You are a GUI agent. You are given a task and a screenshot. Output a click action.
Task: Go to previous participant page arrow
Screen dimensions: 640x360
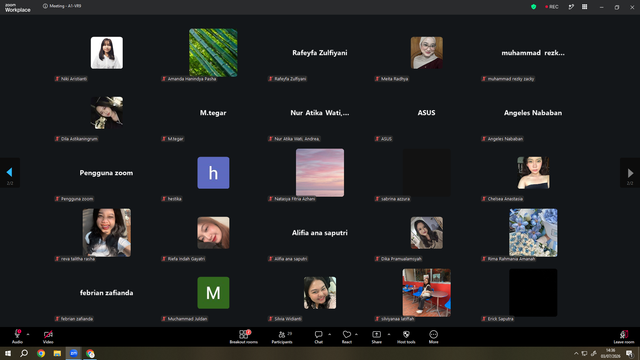tap(10, 173)
